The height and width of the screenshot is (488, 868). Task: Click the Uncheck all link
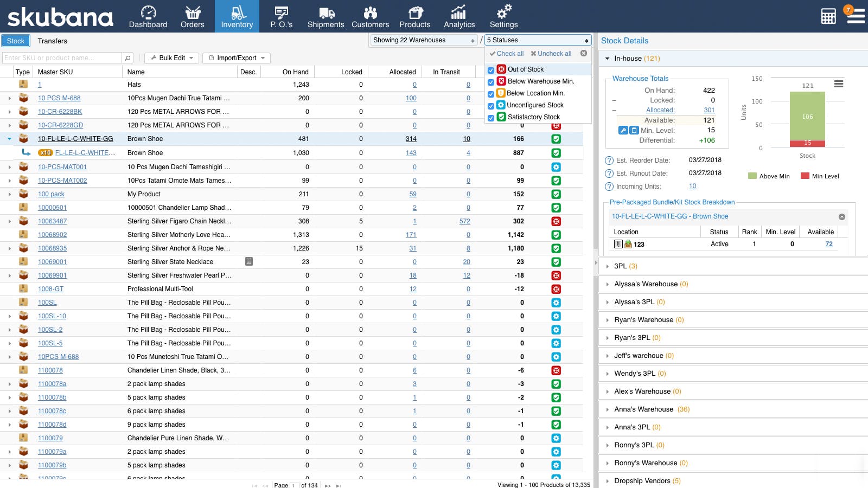pyautogui.click(x=551, y=54)
